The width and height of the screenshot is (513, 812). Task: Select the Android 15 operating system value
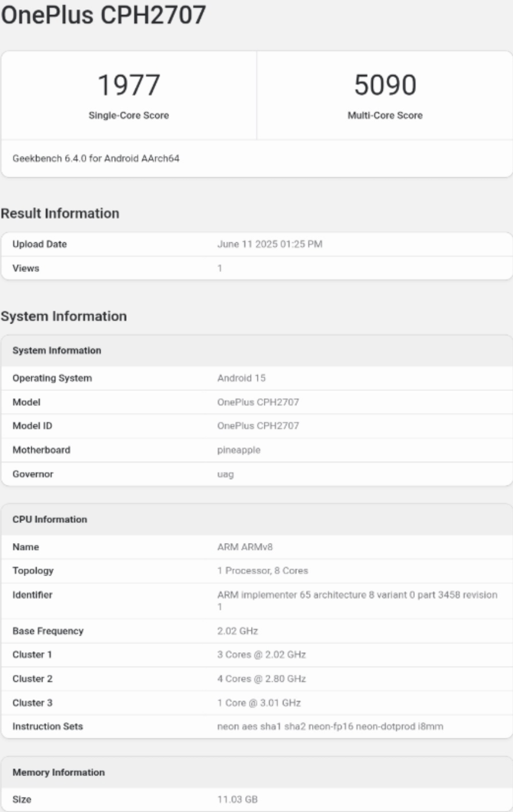coord(241,378)
